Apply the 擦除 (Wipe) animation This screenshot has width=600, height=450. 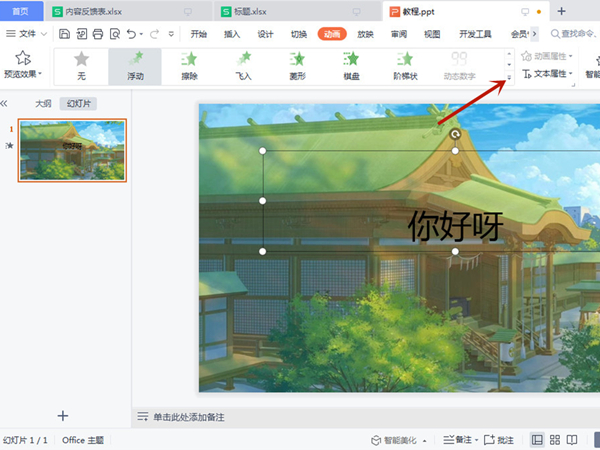tap(188, 64)
